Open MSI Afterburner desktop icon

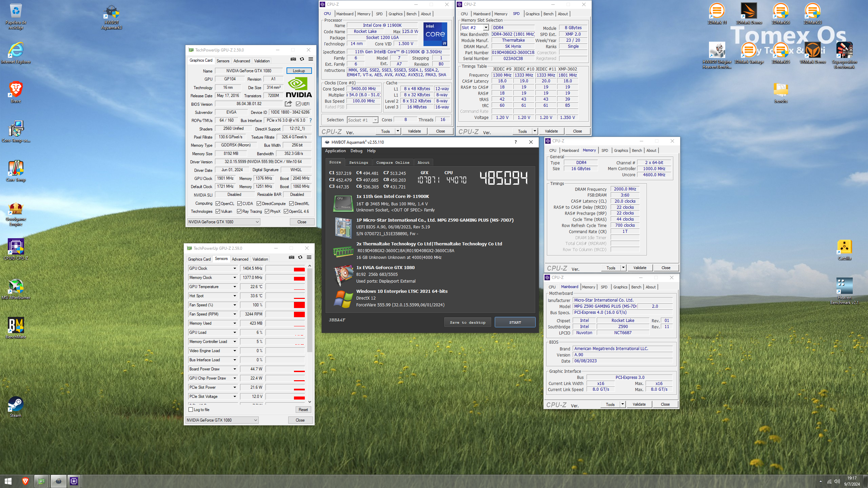point(16,289)
